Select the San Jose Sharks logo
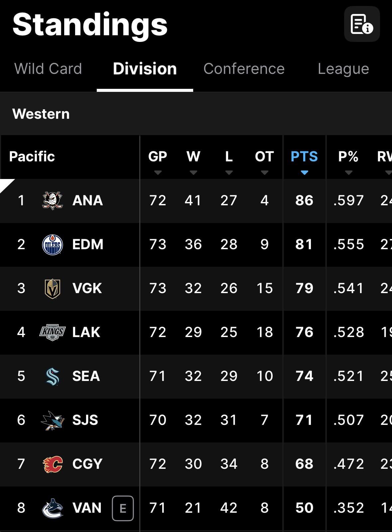This screenshot has height=532, width=392. 53,420
